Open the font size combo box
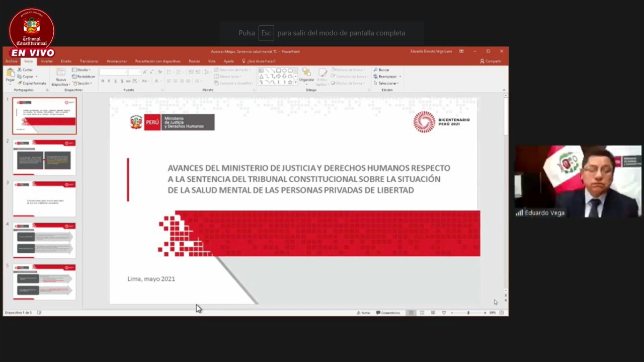644x362 pixels. 134,73
